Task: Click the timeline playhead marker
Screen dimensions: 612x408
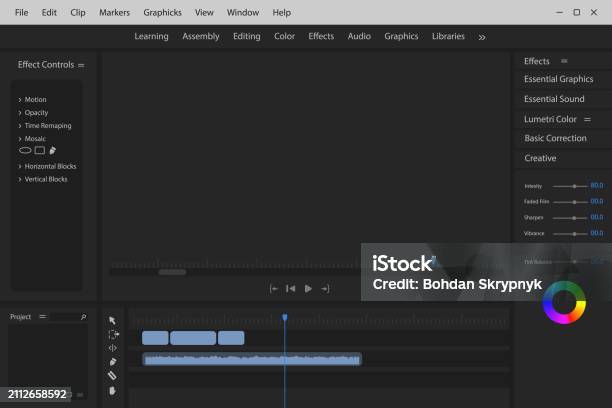Action: click(285, 317)
